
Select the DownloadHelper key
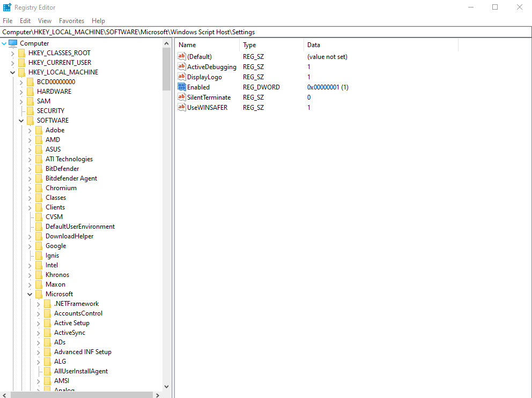[x=70, y=236]
